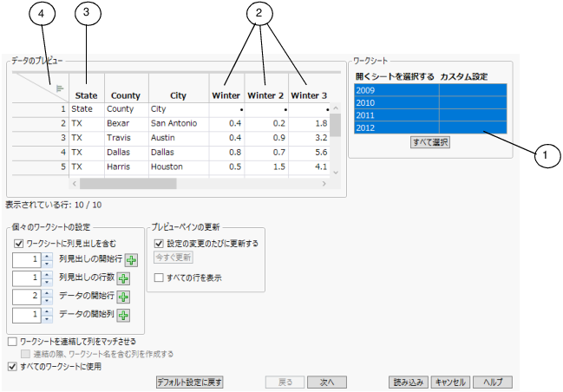Click the 読み込み button
Image resolution: width=563 pixels, height=392 pixels.
pyautogui.click(x=409, y=382)
